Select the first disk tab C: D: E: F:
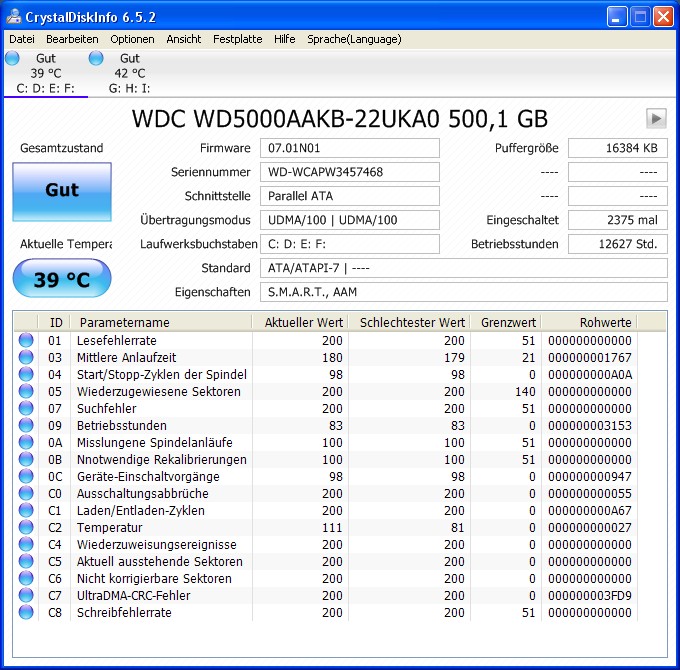 [x=46, y=73]
